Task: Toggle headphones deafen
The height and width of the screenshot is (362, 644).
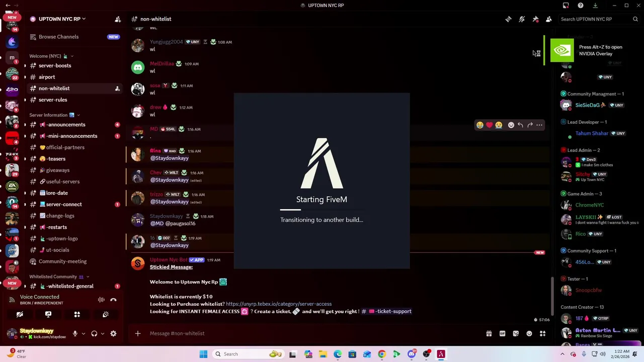Action: click(x=94, y=333)
